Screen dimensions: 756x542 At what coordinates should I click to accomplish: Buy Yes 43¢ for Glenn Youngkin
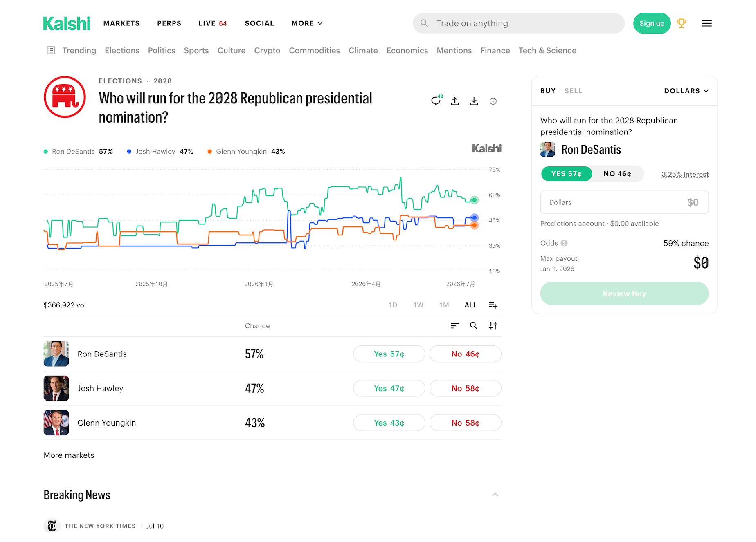[389, 423]
